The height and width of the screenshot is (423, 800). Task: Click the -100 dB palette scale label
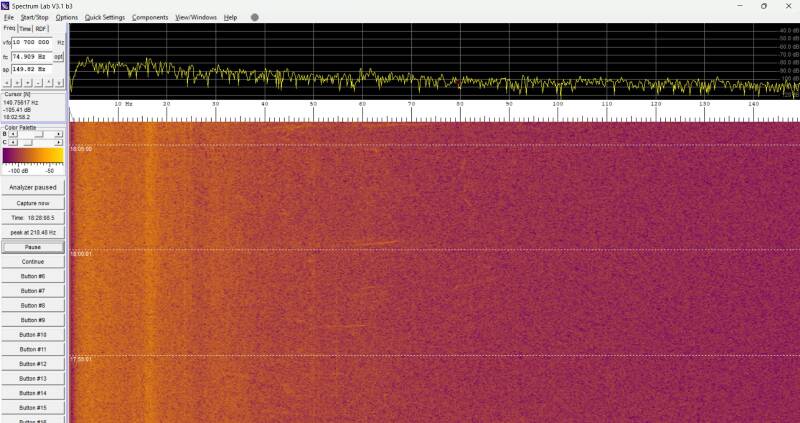tap(17, 171)
